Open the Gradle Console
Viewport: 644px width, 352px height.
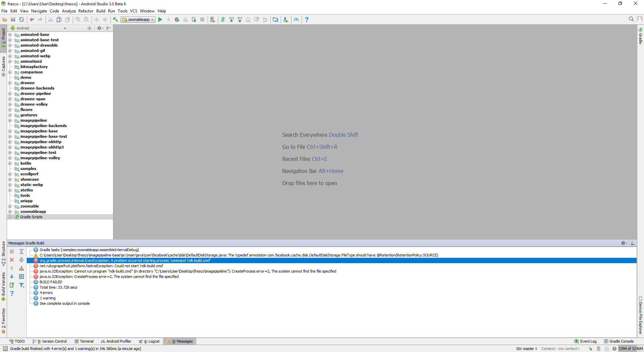point(621,341)
